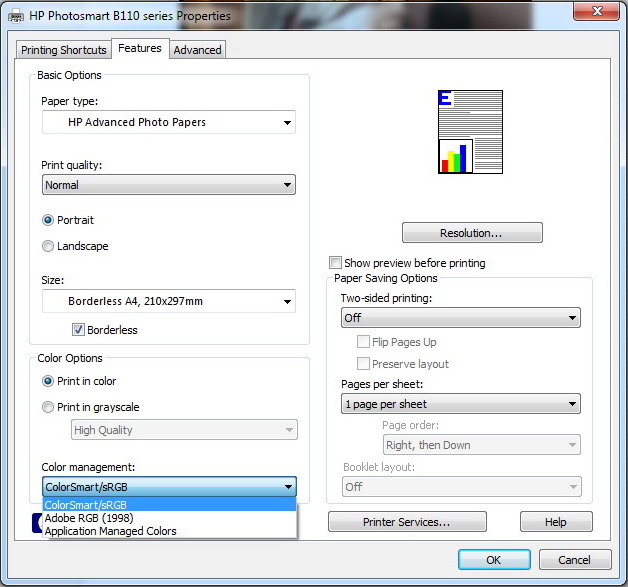Screen dimensions: 628x587
Task: Expand the Print quality dropdown set to Normal
Action: coord(169,185)
